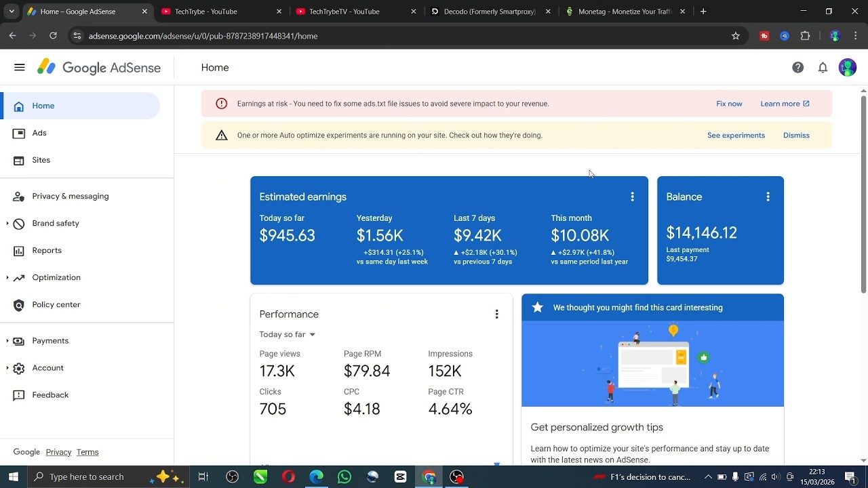Image resolution: width=868 pixels, height=488 pixels.
Task: Open the Chrome three-dot menu
Action: [x=855, y=36]
